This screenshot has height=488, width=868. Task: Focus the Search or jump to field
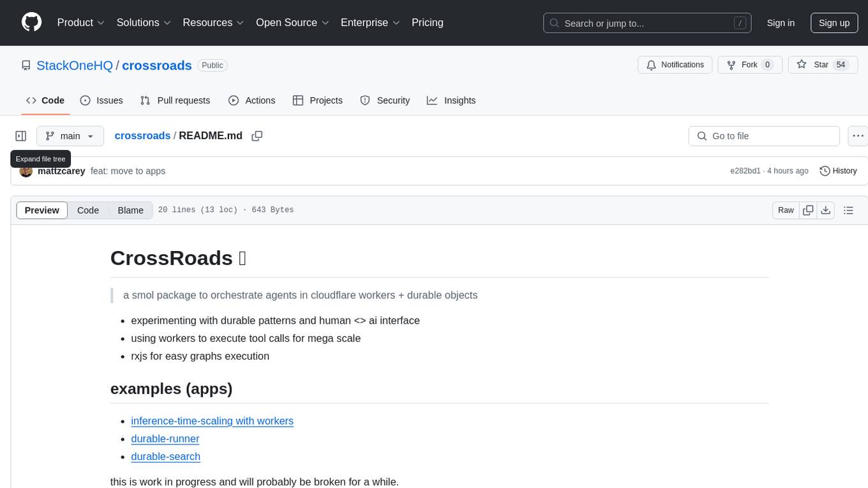click(x=647, y=23)
